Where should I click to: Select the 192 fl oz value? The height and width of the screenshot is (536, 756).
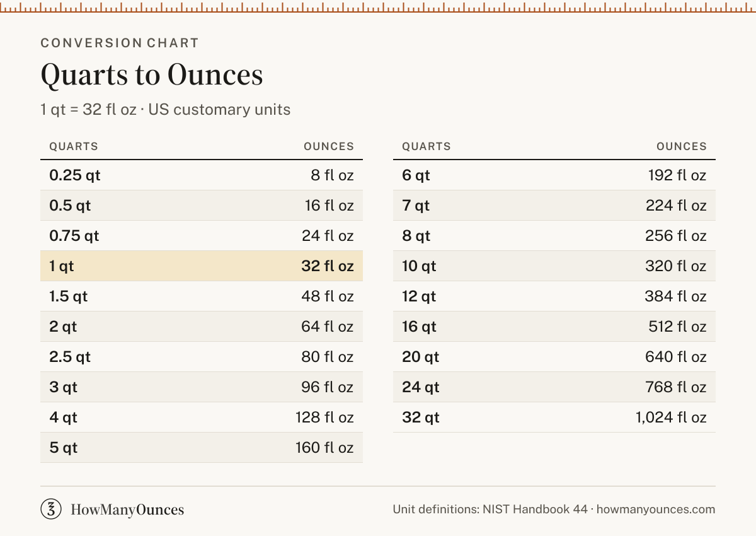click(677, 175)
